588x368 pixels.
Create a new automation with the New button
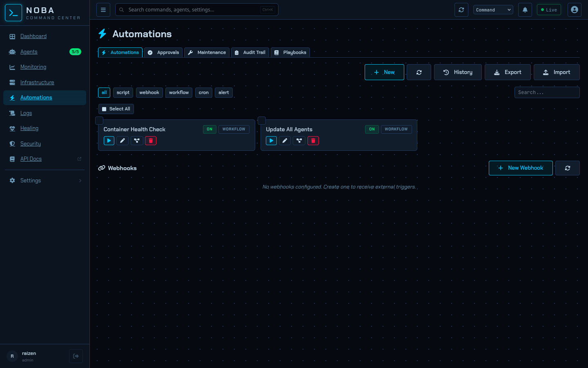click(x=384, y=72)
